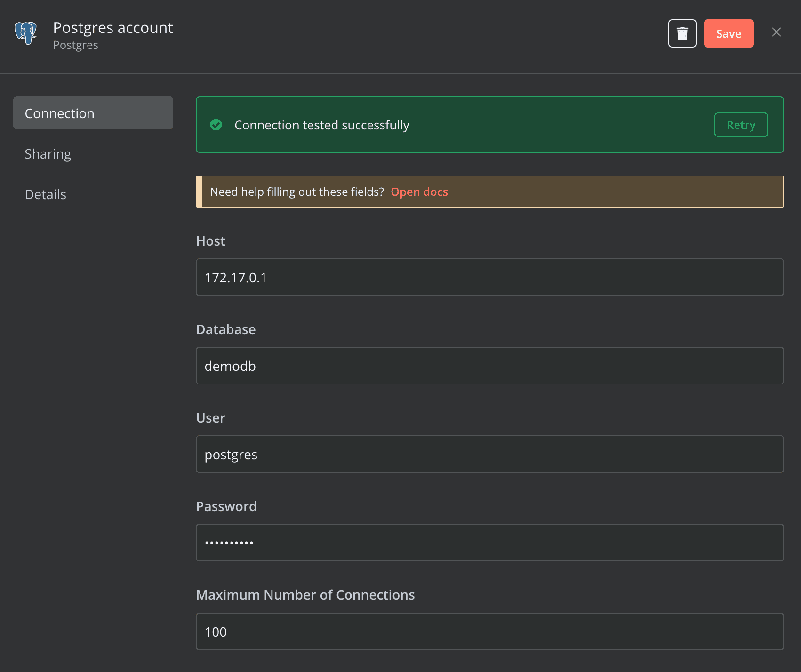Click the User field with postgres
Image resolution: width=801 pixels, height=672 pixels.
click(489, 454)
